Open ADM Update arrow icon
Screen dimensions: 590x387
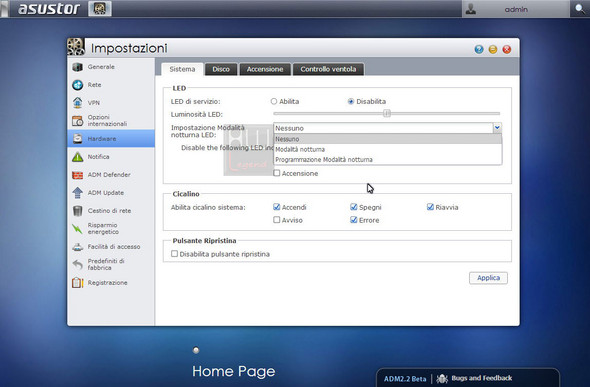(78, 193)
